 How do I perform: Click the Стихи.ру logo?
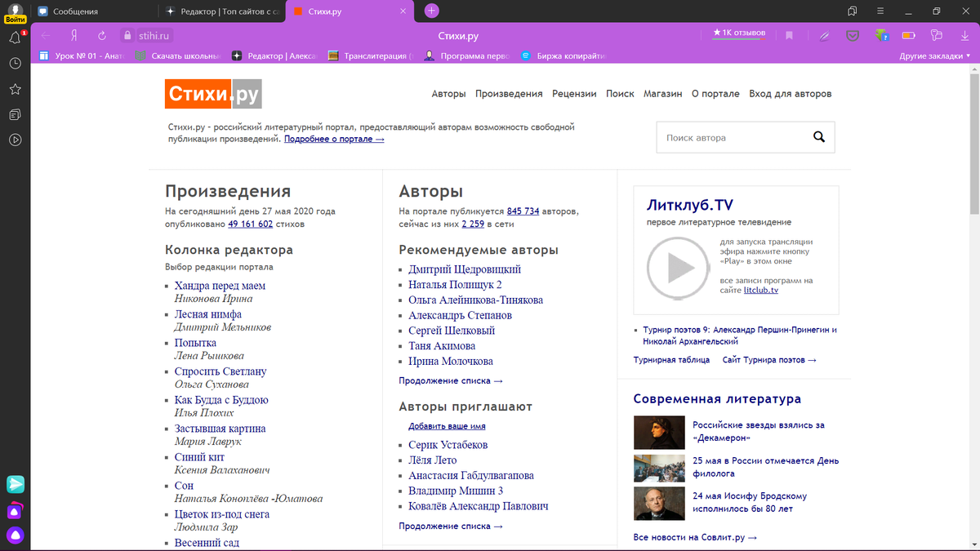(213, 94)
